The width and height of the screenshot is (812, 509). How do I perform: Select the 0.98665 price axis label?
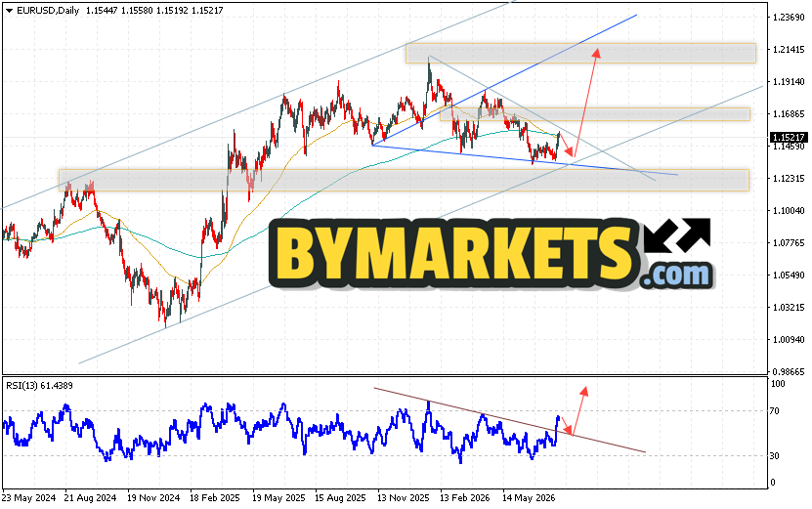tap(789, 372)
